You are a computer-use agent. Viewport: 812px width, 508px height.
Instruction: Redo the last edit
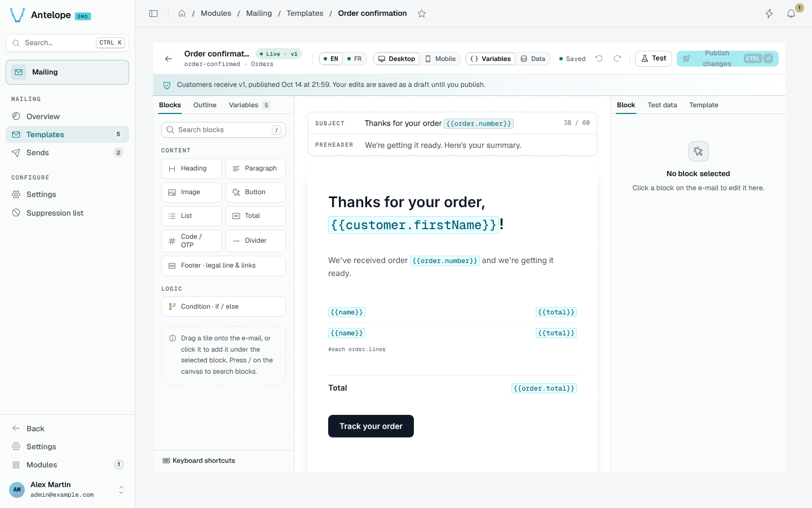617,59
